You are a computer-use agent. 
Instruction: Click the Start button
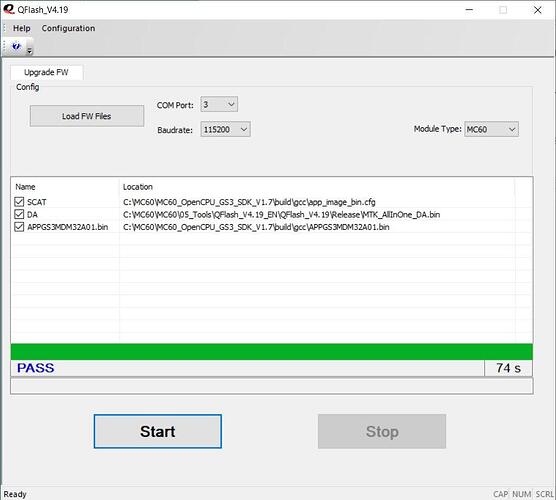158,431
